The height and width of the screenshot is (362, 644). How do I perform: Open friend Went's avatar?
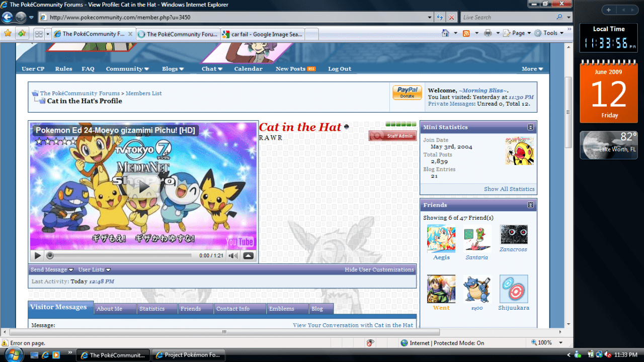(x=441, y=289)
